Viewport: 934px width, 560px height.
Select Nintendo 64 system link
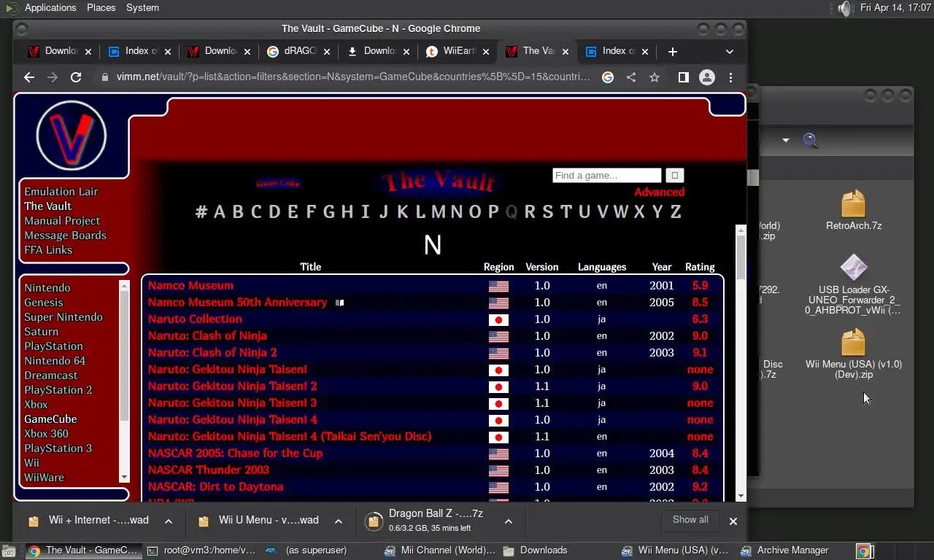[x=55, y=361]
